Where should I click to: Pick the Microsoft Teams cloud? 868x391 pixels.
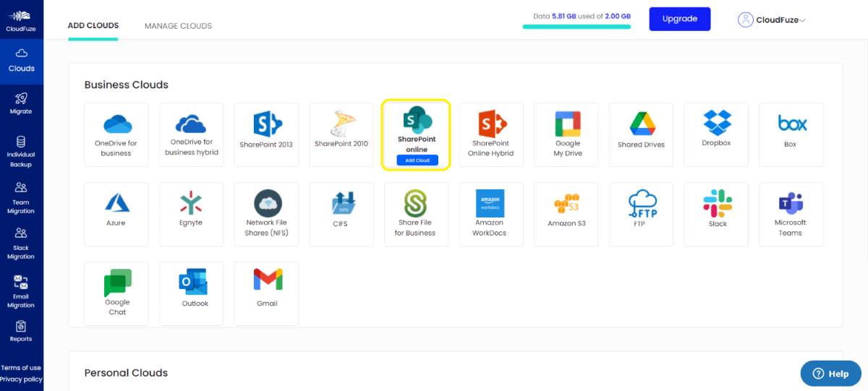pos(791,214)
